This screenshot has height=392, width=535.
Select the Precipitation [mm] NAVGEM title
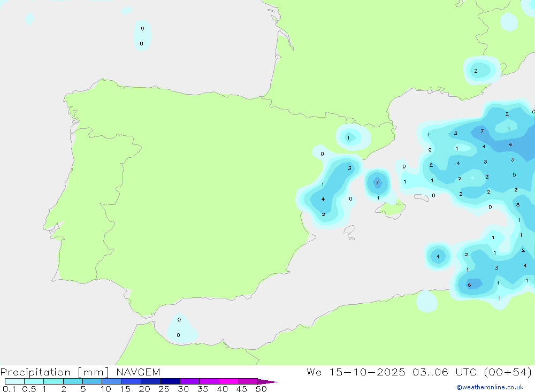click(x=80, y=372)
